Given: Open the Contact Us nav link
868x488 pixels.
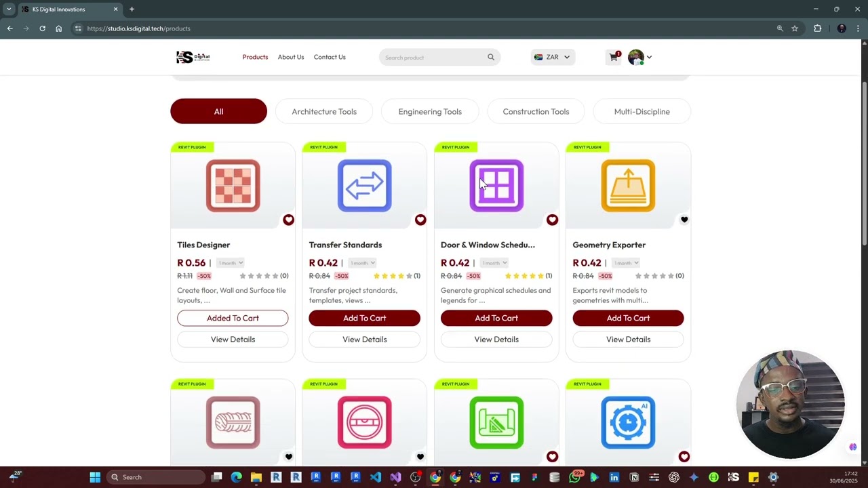Looking at the screenshot, I should 330,57.
